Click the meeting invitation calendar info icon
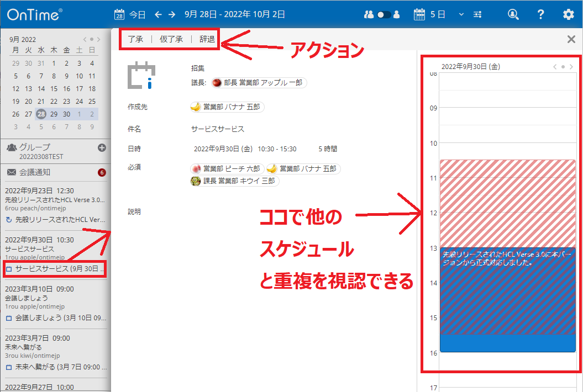 141,75
